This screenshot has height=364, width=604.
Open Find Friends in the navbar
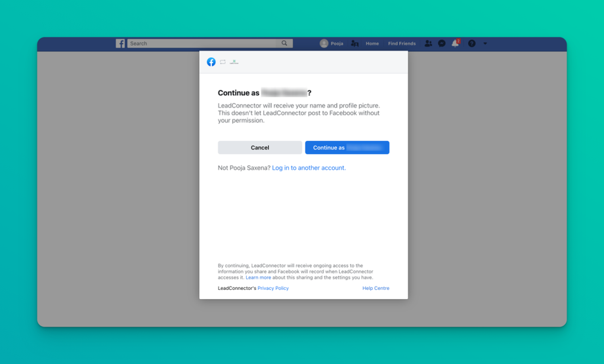(402, 43)
